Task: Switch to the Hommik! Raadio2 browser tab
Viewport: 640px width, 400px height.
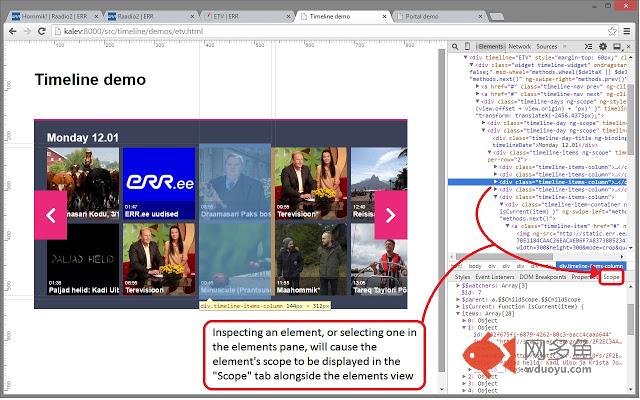Action: click(55, 16)
